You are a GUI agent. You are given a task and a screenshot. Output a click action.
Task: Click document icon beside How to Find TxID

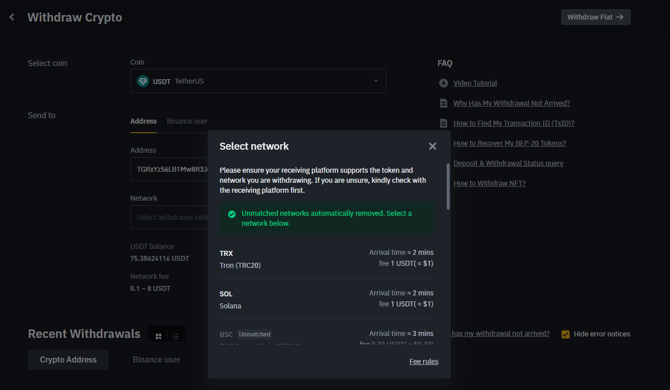pyautogui.click(x=444, y=123)
